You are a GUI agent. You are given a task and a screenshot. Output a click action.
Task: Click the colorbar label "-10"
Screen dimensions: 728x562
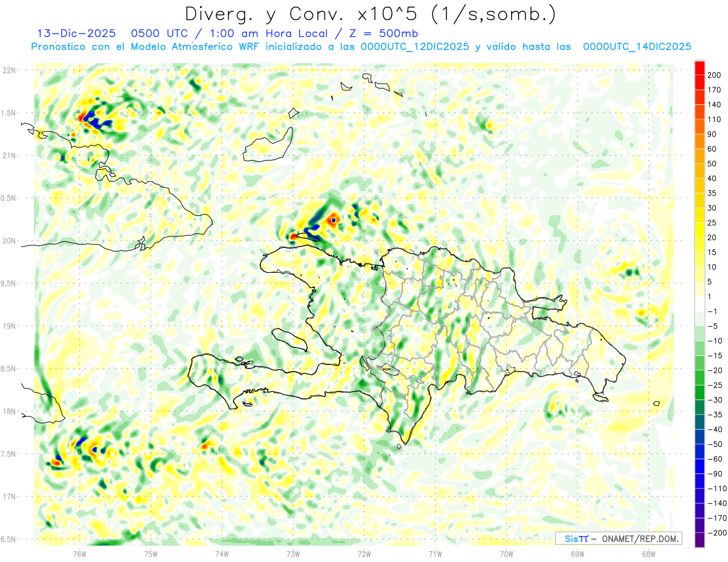point(715,341)
